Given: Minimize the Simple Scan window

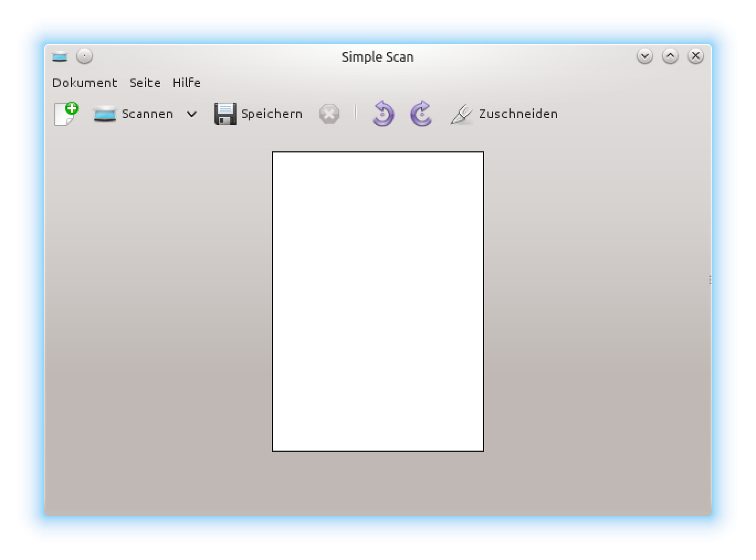Looking at the screenshot, I should 644,56.
